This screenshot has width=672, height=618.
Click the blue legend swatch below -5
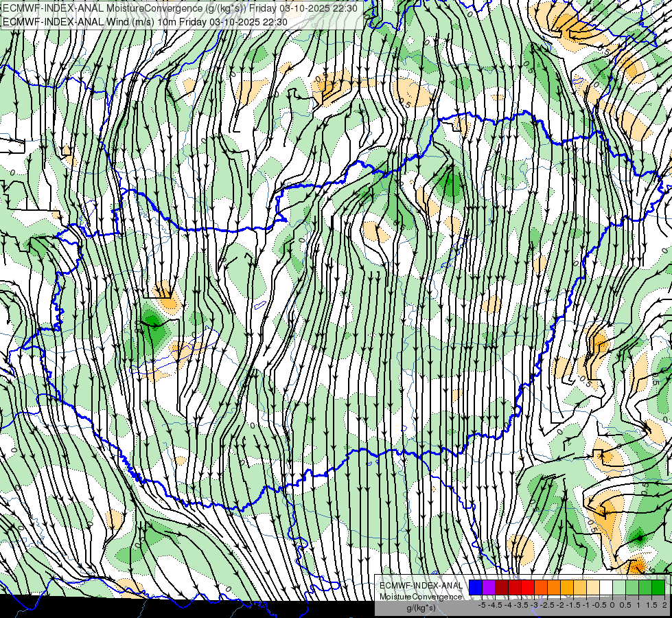[x=476, y=588]
